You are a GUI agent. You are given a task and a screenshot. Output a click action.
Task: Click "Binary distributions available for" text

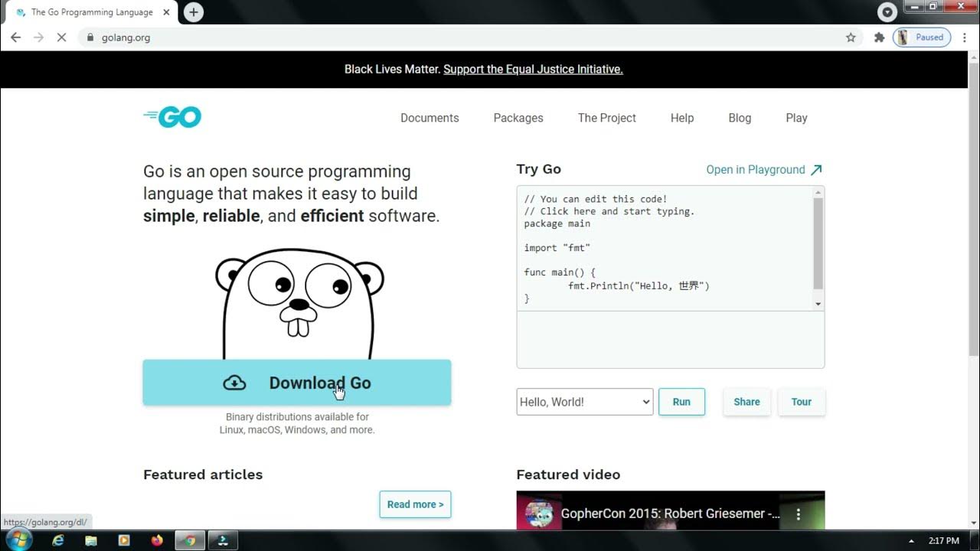pyautogui.click(x=297, y=417)
